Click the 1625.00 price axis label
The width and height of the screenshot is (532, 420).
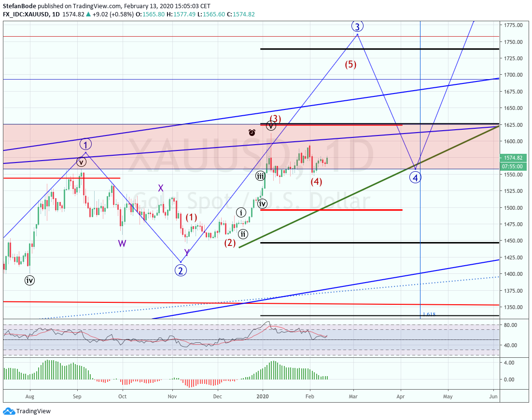(513, 125)
